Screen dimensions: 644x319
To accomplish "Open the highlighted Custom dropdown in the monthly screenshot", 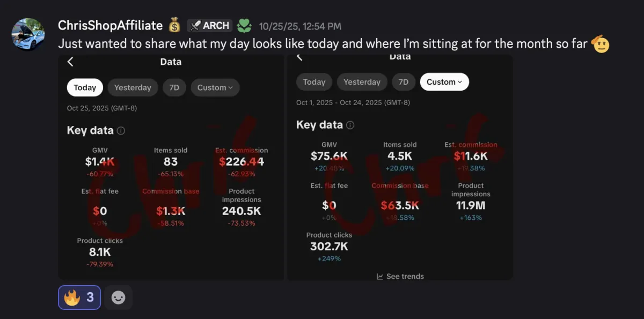I will 444,82.
